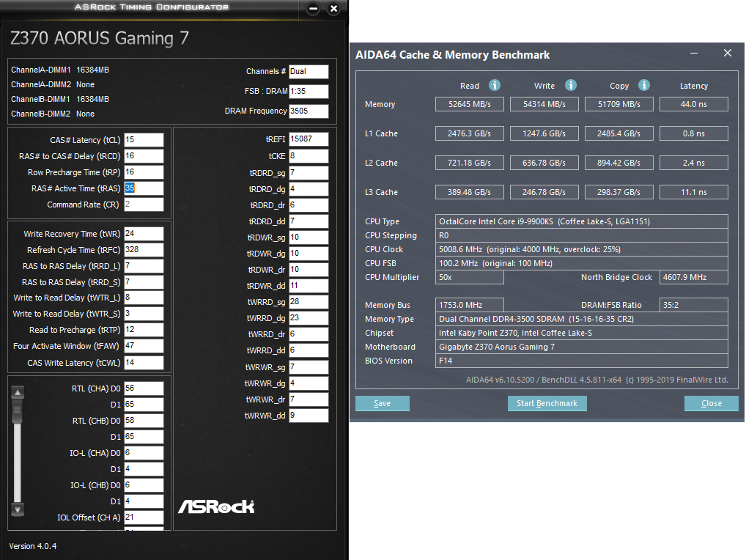
Task: Click the tRRD_S value field
Action: click(144, 282)
